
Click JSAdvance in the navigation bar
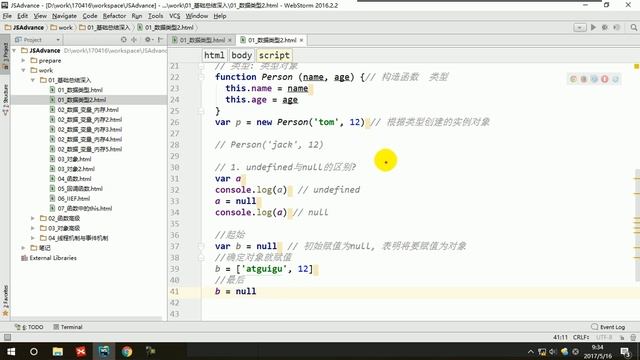(x=24, y=27)
